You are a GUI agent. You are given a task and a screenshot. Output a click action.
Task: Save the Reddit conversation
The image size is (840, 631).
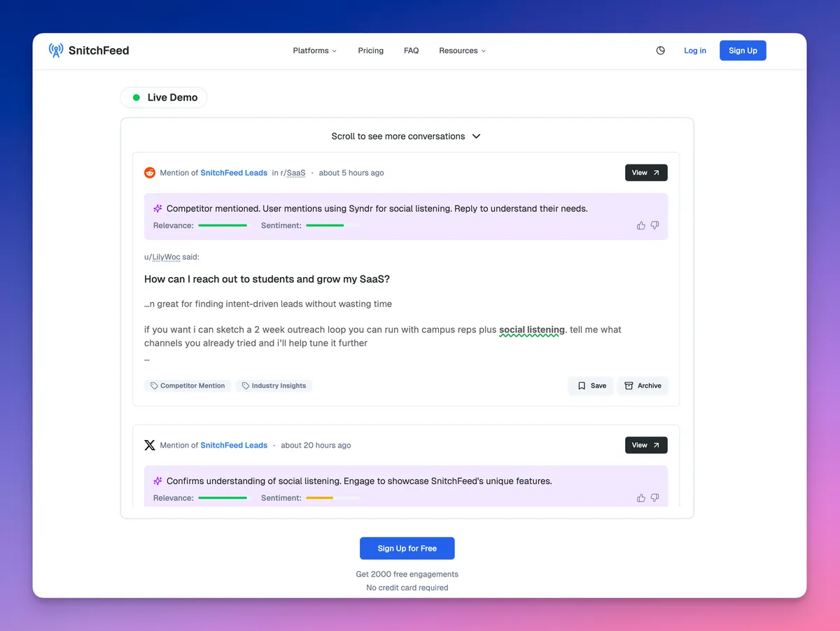591,385
